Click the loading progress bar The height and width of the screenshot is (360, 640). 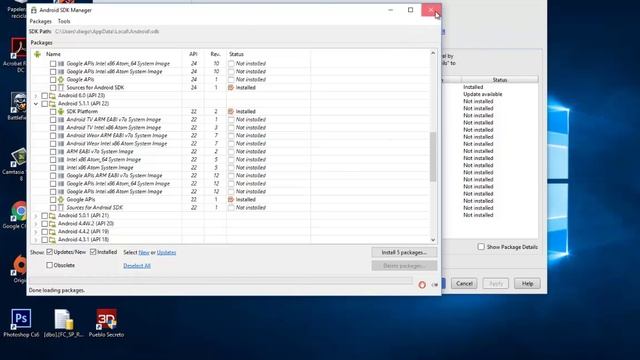220,280
